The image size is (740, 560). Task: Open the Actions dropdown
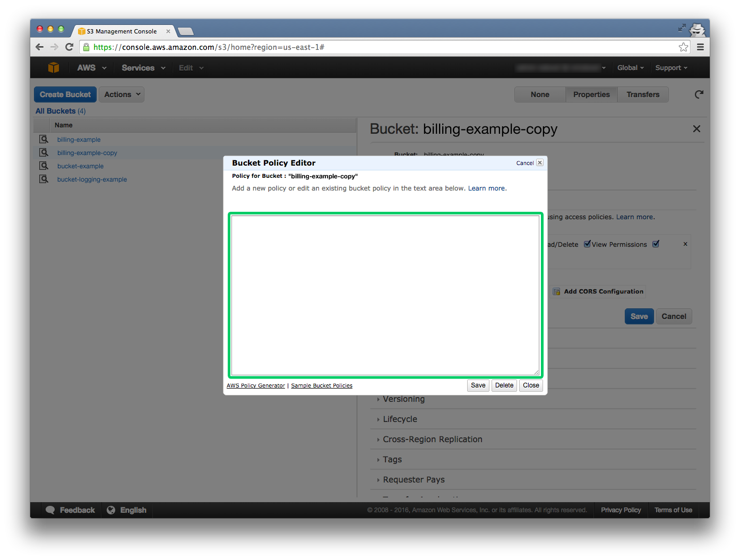pyautogui.click(x=122, y=94)
